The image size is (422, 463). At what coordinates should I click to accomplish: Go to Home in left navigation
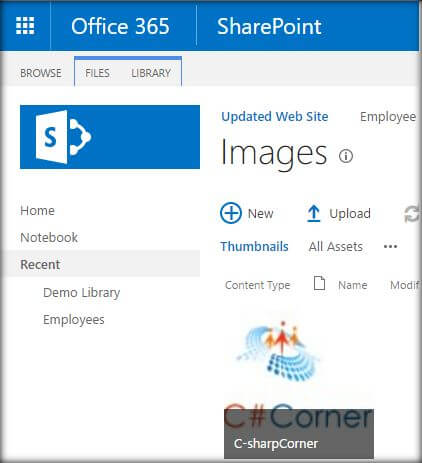tap(37, 211)
